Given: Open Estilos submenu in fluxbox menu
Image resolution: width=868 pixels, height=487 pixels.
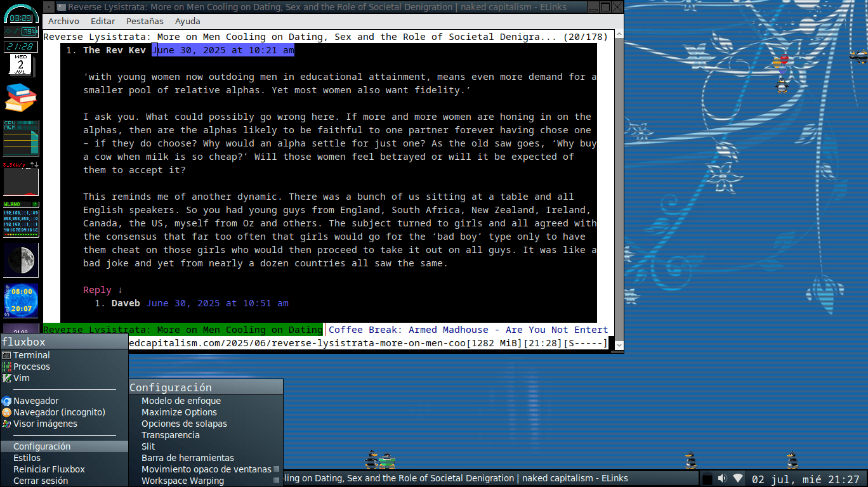Looking at the screenshot, I should pos(64,458).
